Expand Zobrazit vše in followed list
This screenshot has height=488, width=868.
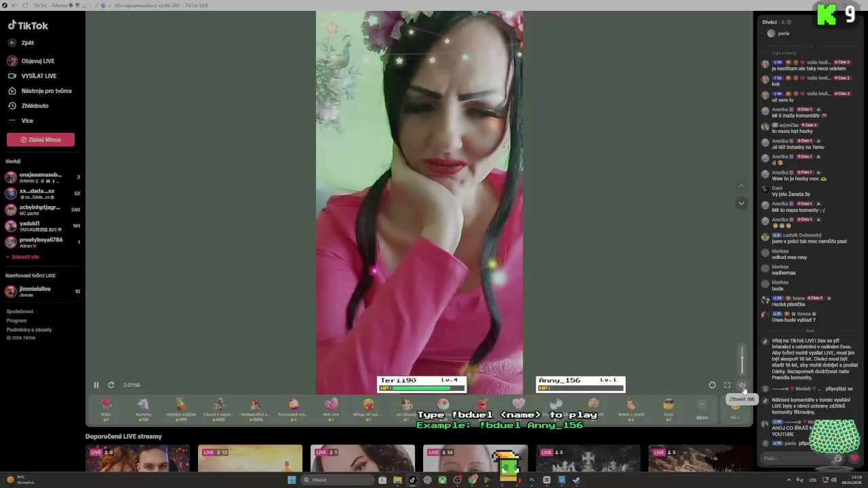tap(23, 257)
